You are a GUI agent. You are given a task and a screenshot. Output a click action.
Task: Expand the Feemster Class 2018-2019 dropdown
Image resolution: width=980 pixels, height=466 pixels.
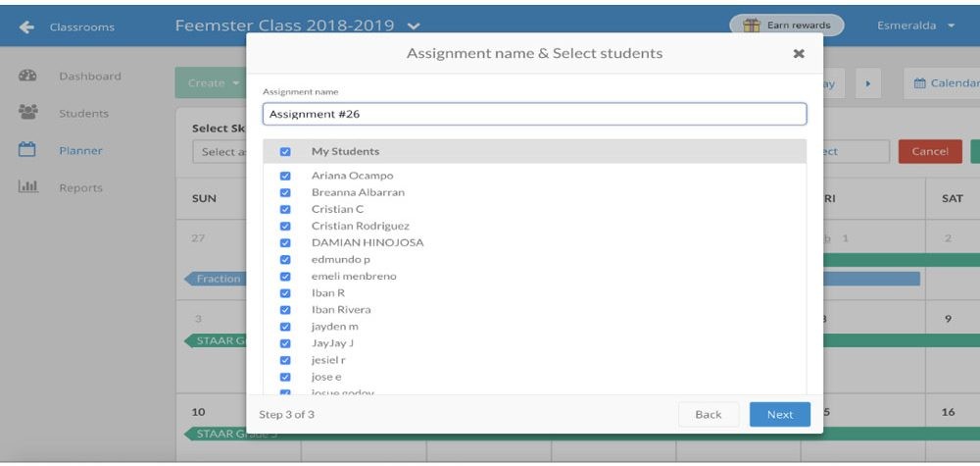(x=414, y=26)
